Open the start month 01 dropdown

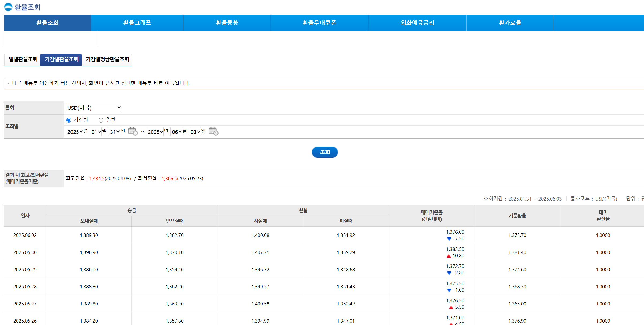click(96, 131)
